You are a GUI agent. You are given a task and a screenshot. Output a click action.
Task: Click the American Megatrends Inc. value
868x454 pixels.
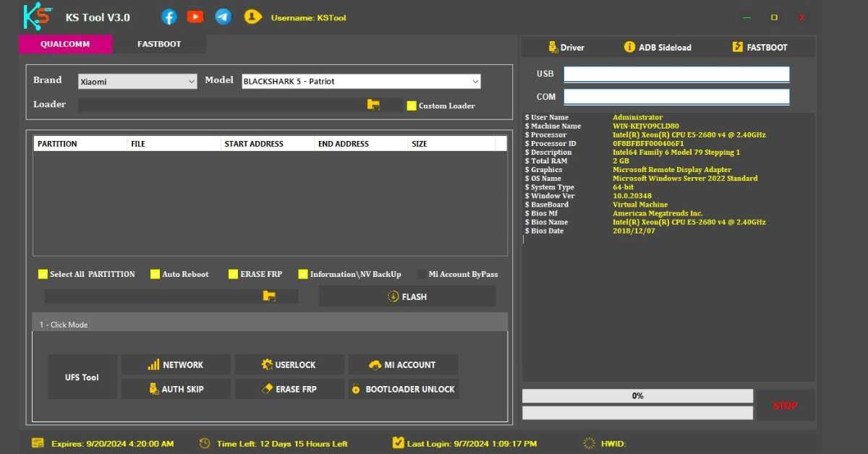[658, 213]
